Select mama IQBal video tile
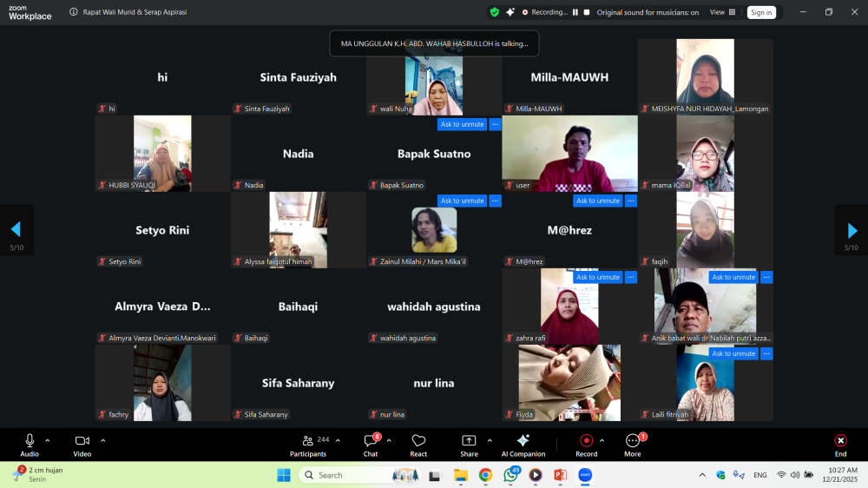This screenshot has width=868, height=488. click(705, 154)
